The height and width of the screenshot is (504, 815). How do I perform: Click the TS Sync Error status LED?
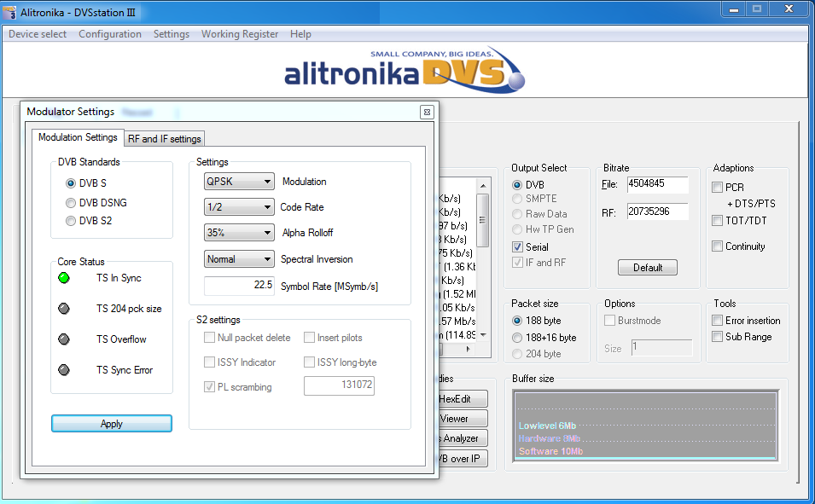tap(63, 370)
